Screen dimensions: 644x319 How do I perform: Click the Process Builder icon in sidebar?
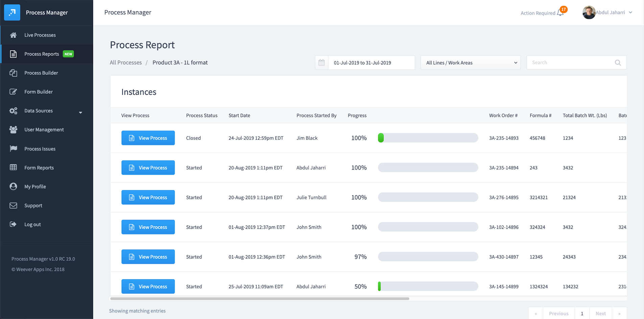13,73
